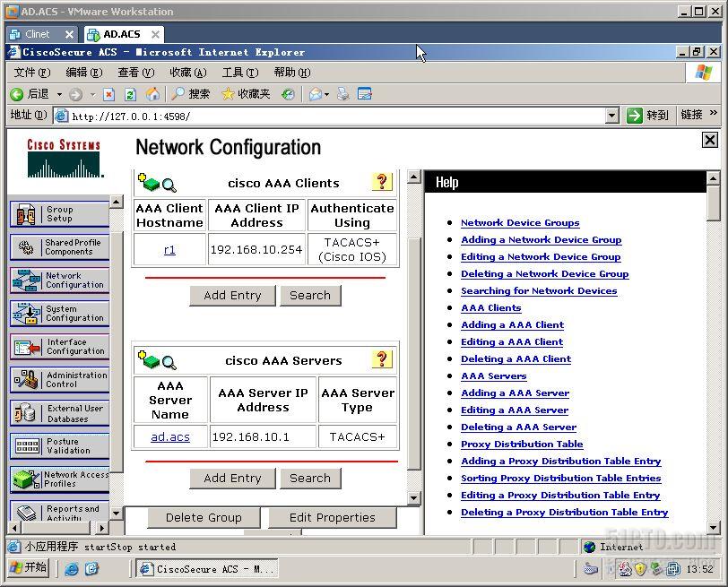Open the Favorites (收藏) menu

[x=187, y=73]
